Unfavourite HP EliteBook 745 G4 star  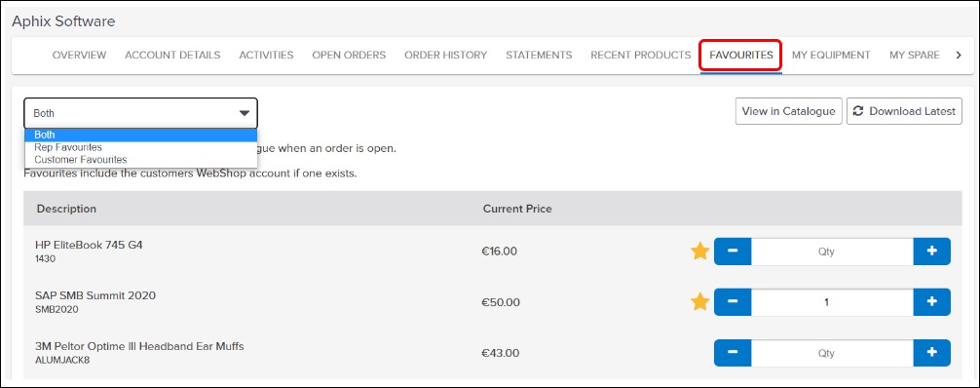(x=700, y=252)
